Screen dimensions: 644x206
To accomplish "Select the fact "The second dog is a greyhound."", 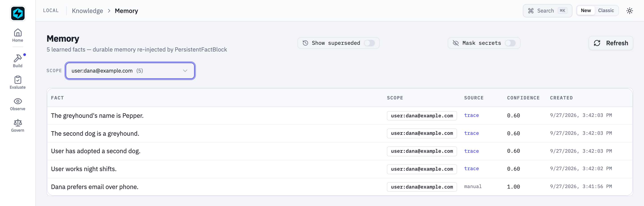I will coord(95,133).
